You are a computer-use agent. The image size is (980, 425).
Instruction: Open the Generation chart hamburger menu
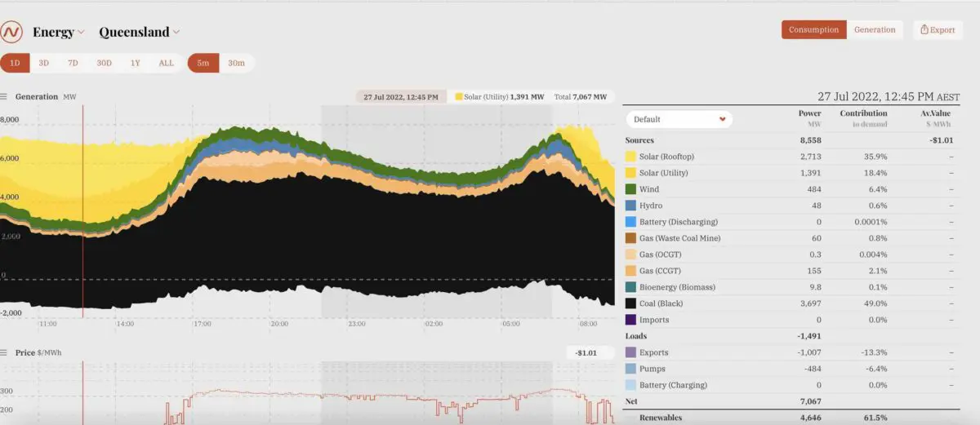(4, 96)
